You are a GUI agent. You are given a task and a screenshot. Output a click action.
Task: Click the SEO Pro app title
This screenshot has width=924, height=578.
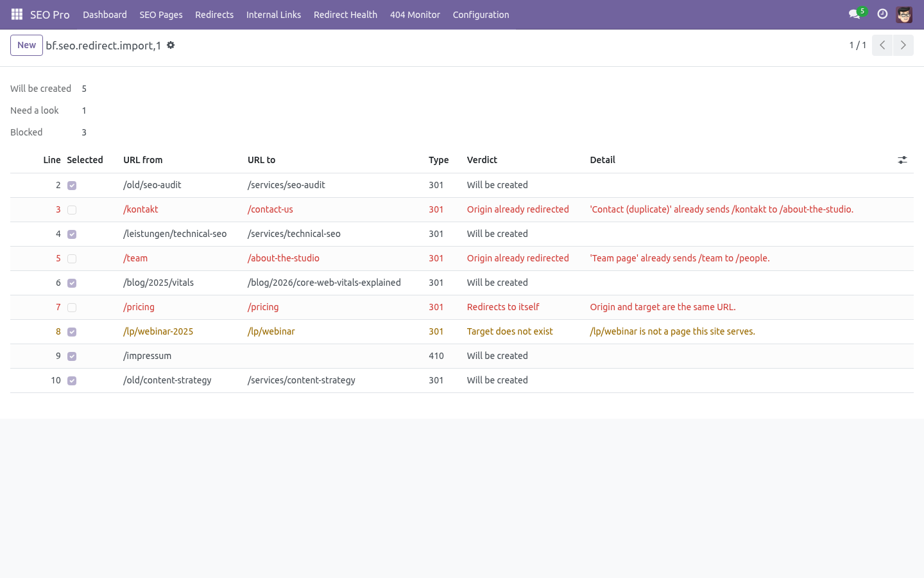[x=49, y=14]
